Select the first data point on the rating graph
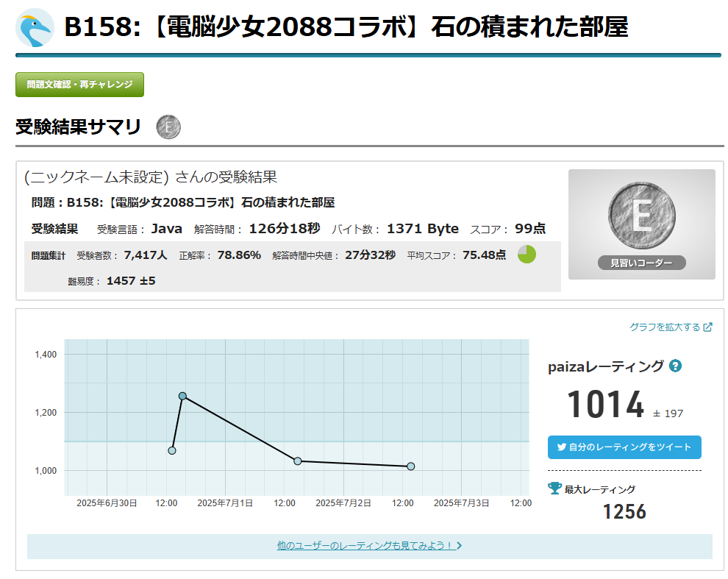Screen dimensions: 728x579 [x=172, y=450]
